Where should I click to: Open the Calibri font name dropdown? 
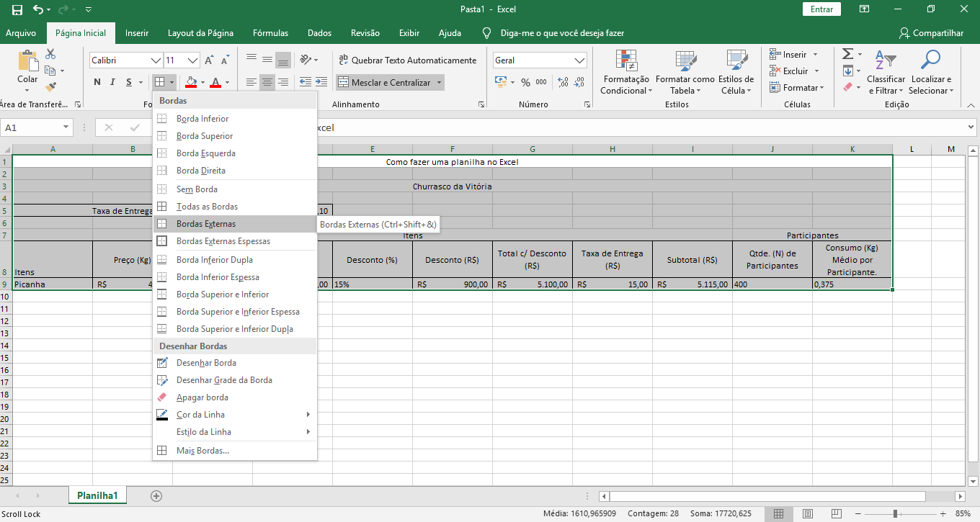tap(156, 60)
